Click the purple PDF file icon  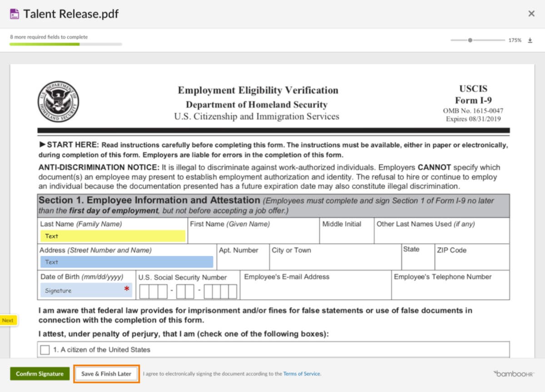[15, 14]
